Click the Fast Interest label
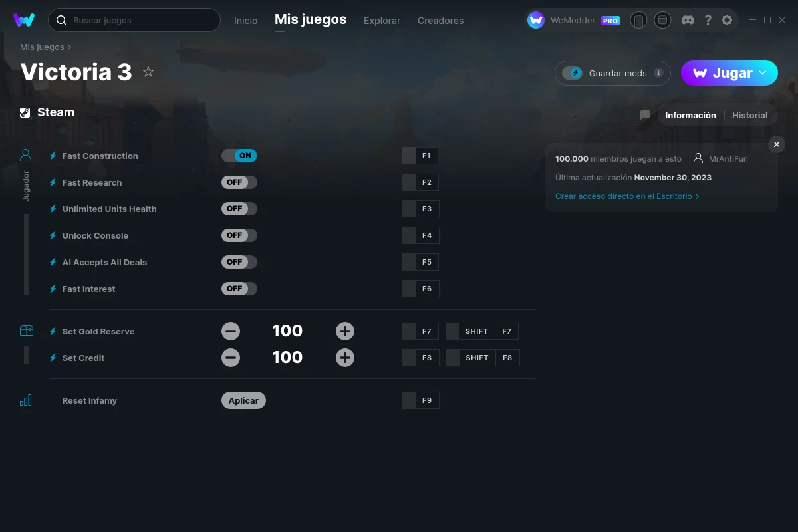This screenshot has width=798, height=532. coord(88,289)
